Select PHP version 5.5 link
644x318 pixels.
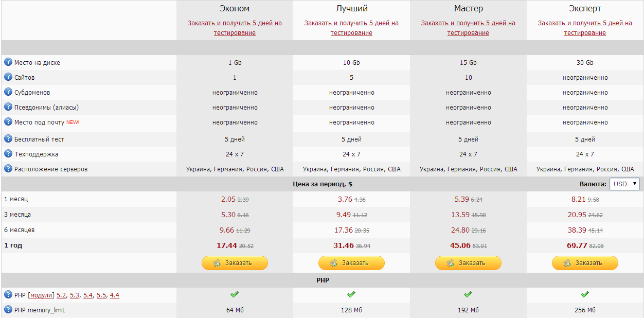pos(101,295)
